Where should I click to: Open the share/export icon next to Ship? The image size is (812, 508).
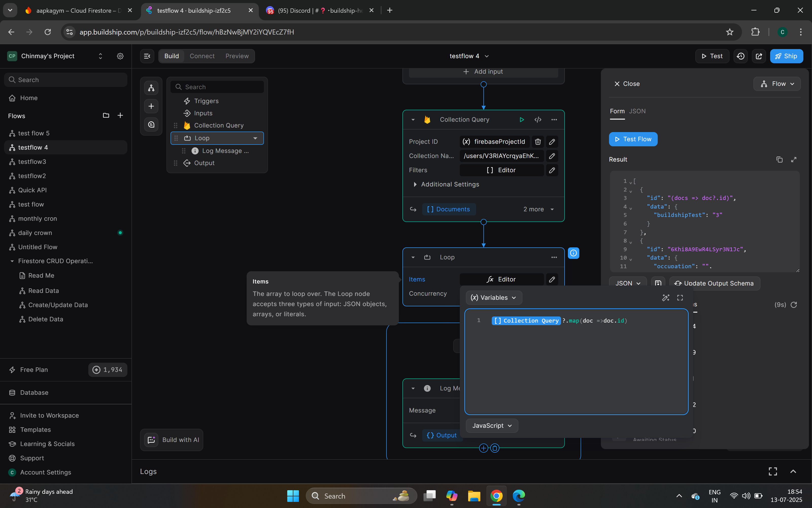point(759,56)
